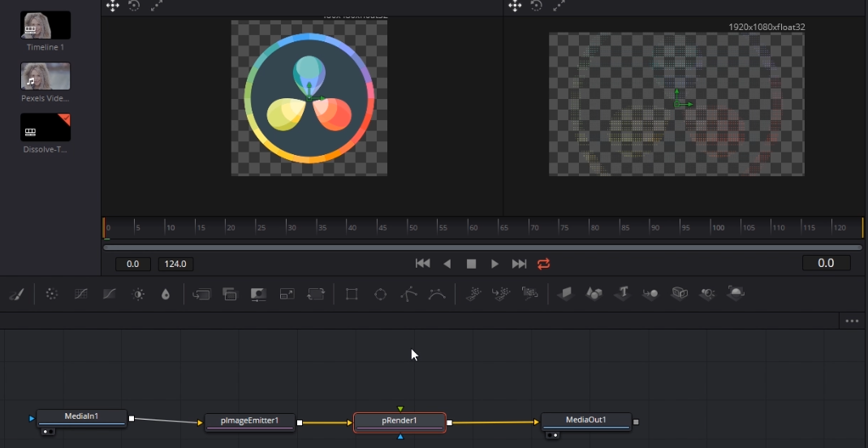Image resolution: width=868 pixels, height=448 pixels.
Task: Click render start field showing 0.0
Action: (133, 264)
